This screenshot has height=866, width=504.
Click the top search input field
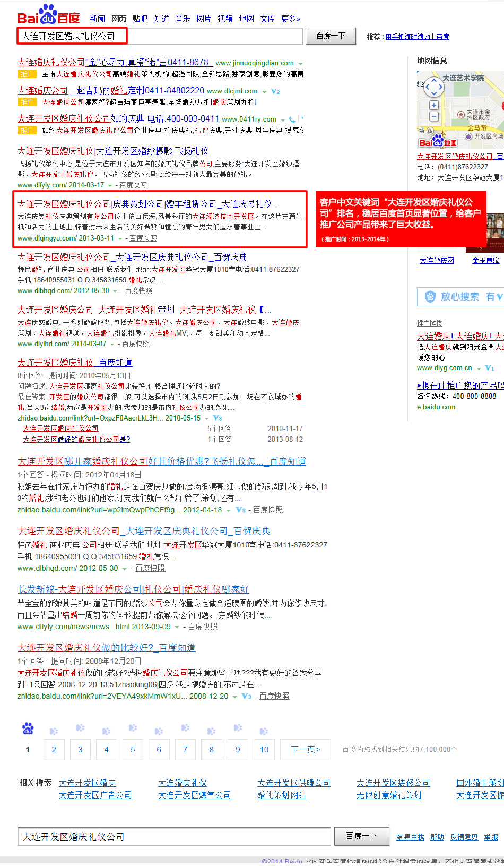click(x=160, y=36)
